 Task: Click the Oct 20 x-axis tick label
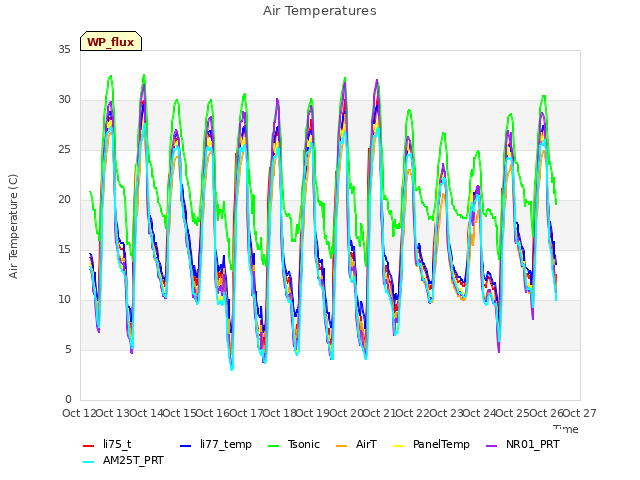[x=346, y=413]
